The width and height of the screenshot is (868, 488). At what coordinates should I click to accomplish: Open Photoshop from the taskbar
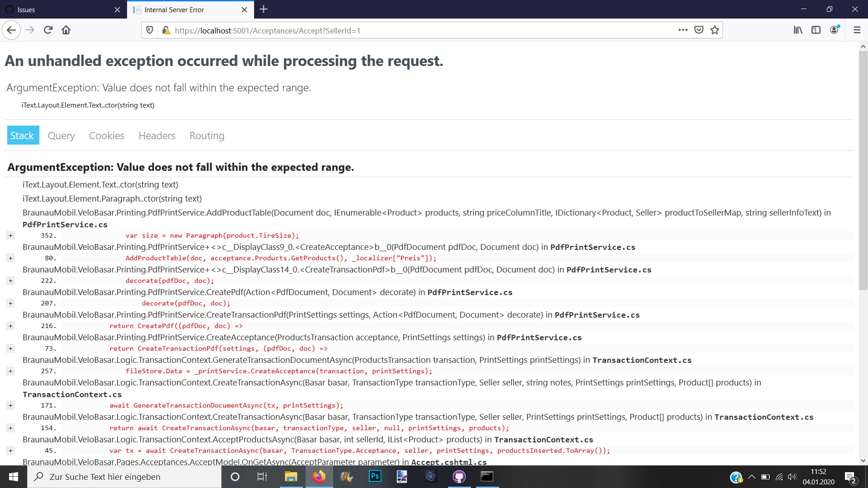click(375, 477)
